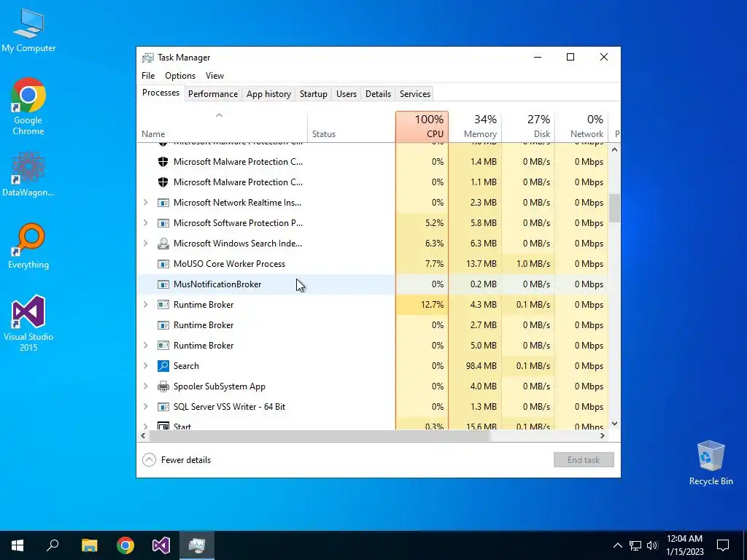The width and height of the screenshot is (747, 560).
Task: Open My Computer desktop icon
Action: (x=28, y=29)
